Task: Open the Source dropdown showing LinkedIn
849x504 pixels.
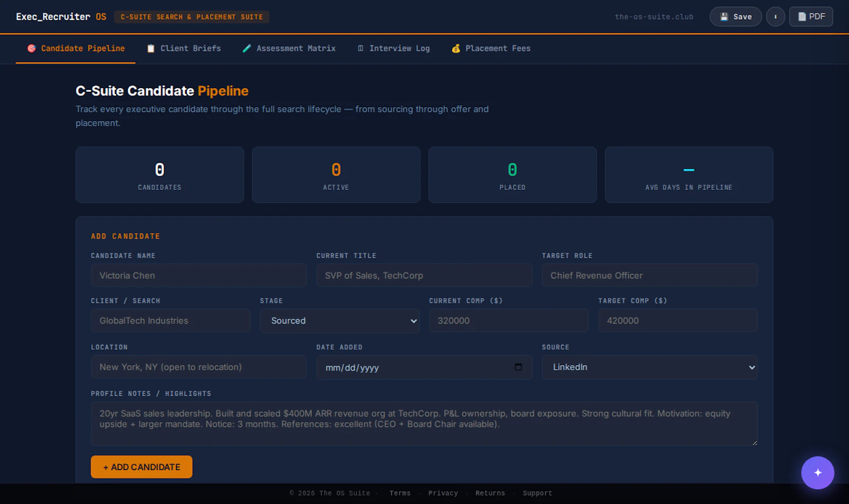Action: point(649,367)
